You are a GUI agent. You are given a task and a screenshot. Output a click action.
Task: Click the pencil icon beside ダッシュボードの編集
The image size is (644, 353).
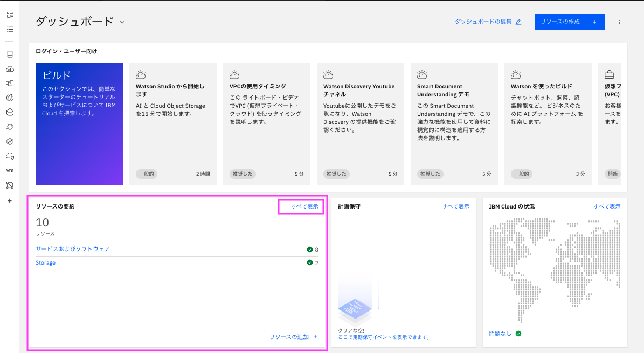[x=518, y=22]
